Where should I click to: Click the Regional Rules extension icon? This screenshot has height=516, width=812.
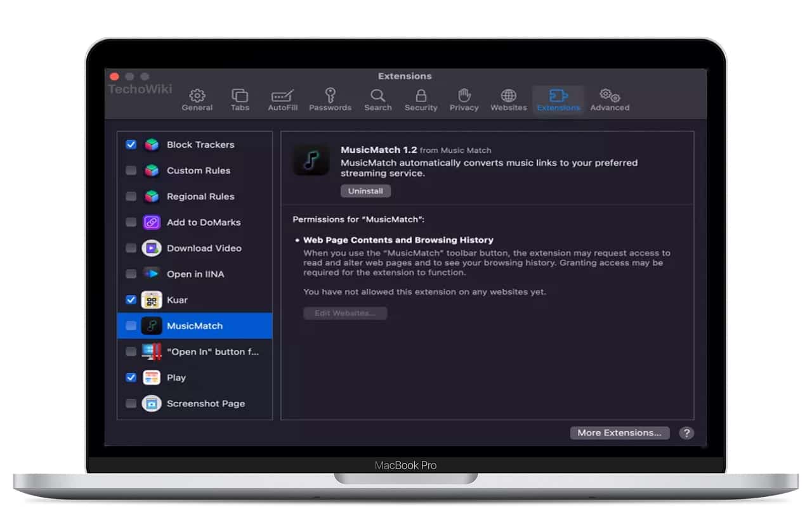[x=152, y=197]
